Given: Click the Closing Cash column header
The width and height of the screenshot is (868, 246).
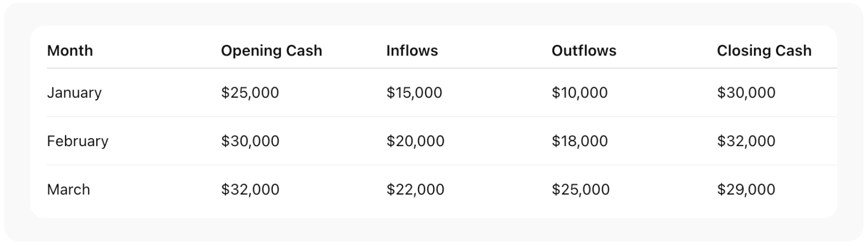Looking at the screenshot, I should coord(764,51).
